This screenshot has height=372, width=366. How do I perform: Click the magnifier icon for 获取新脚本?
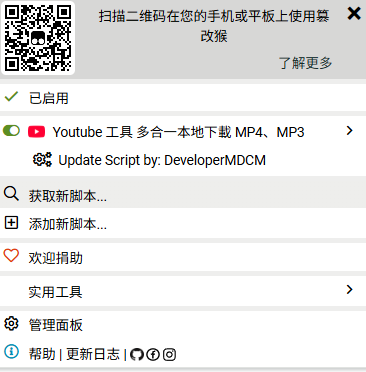(x=11, y=193)
